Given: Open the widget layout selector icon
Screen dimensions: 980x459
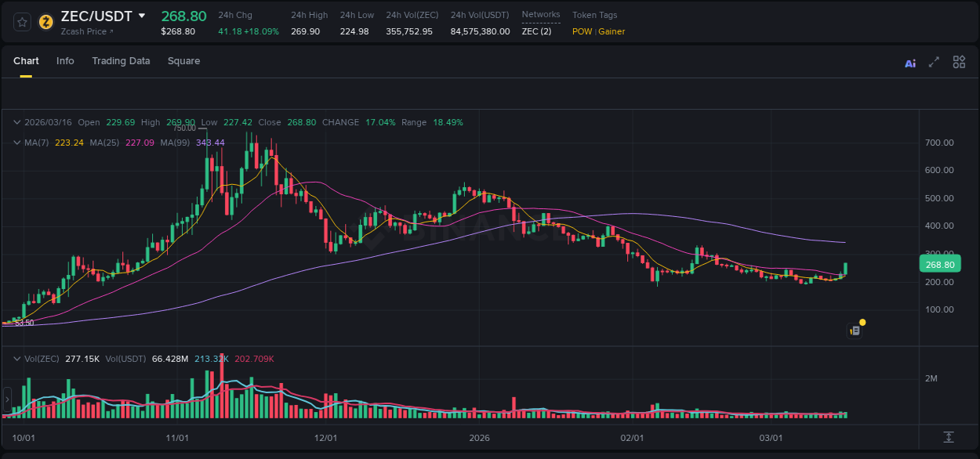Looking at the screenshot, I should pyautogui.click(x=959, y=62).
